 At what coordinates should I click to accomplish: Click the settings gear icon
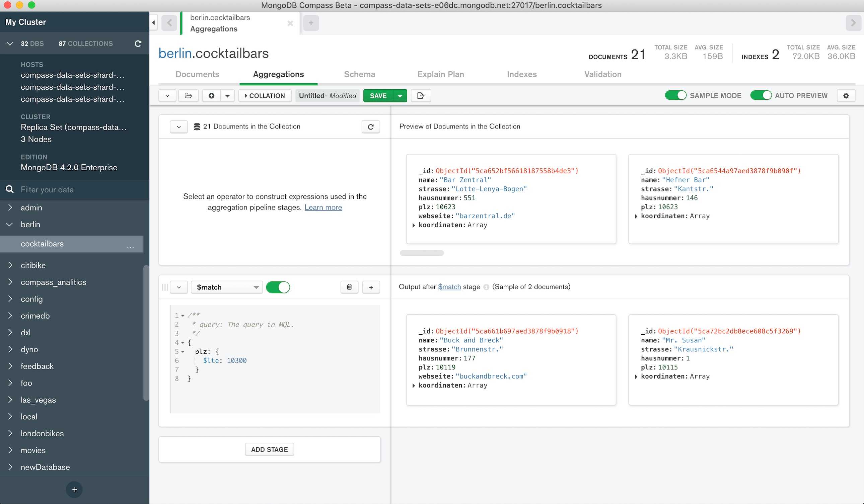tap(846, 95)
